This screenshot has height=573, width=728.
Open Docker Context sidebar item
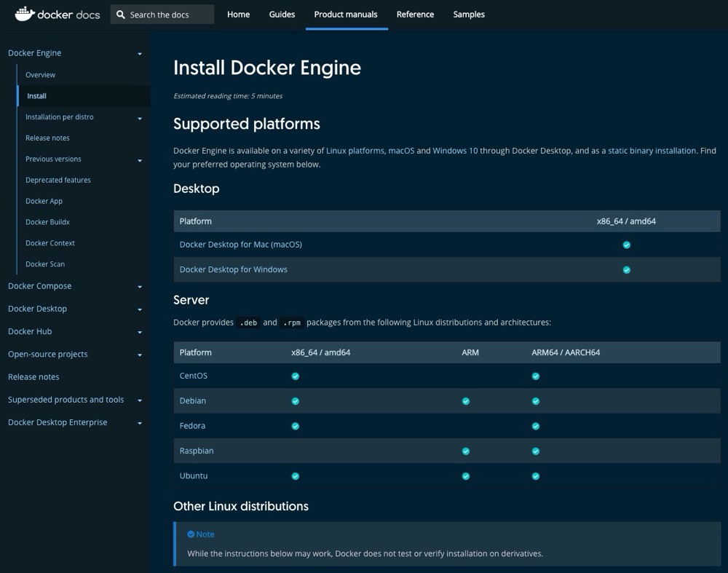point(50,243)
